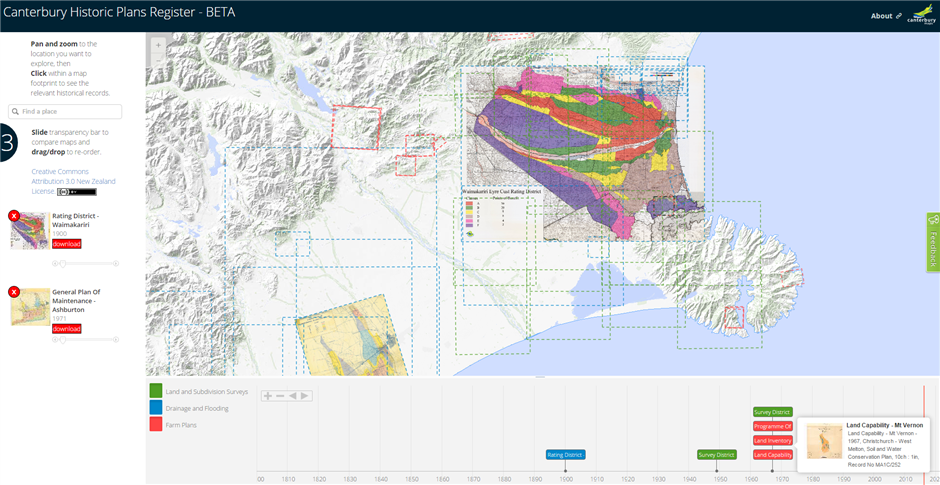Screen dimensions: 940x485
Task: Remove the Rating District Waimakariri map layer
Action: [x=14, y=216]
